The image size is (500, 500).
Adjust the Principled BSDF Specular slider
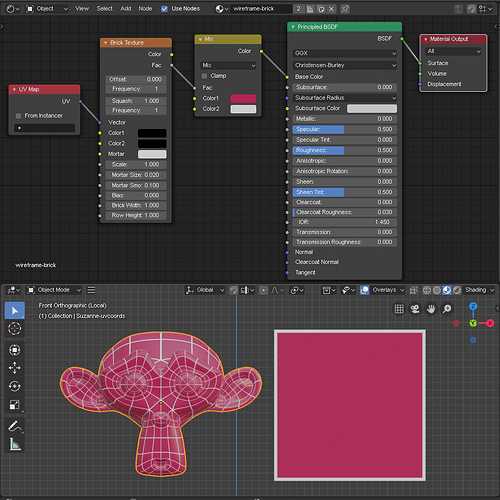(x=345, y=130)
